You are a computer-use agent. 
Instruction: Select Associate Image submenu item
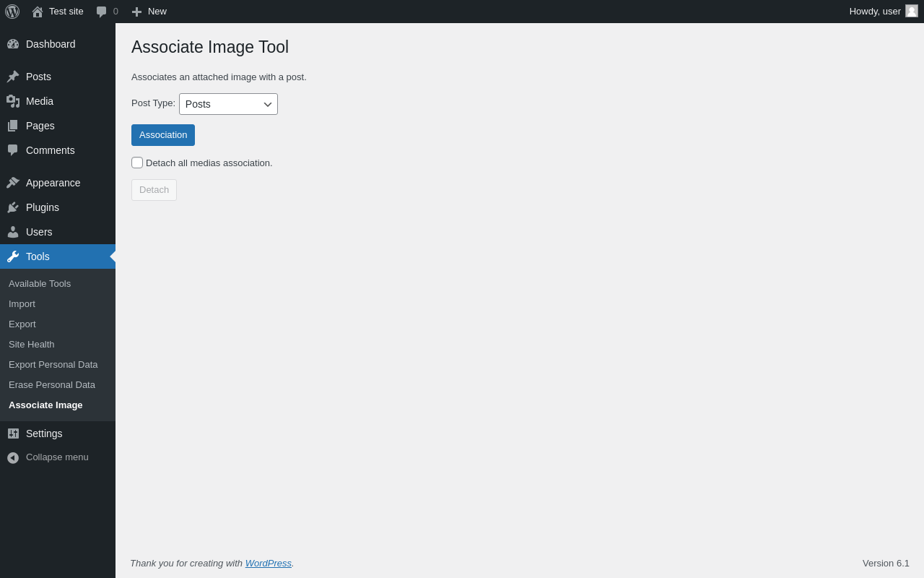pyautogui.click(x=58, y=405)
